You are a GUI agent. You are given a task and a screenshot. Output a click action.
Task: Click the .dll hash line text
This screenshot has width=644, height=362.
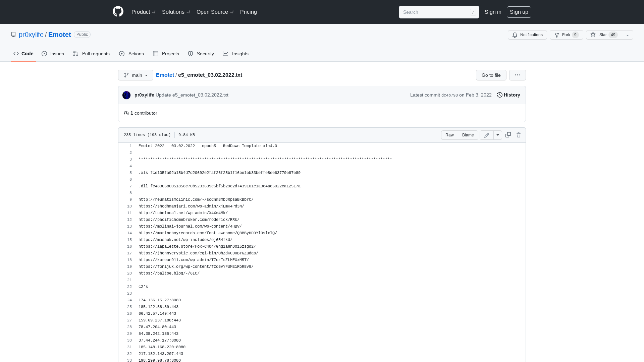point(219,186)
